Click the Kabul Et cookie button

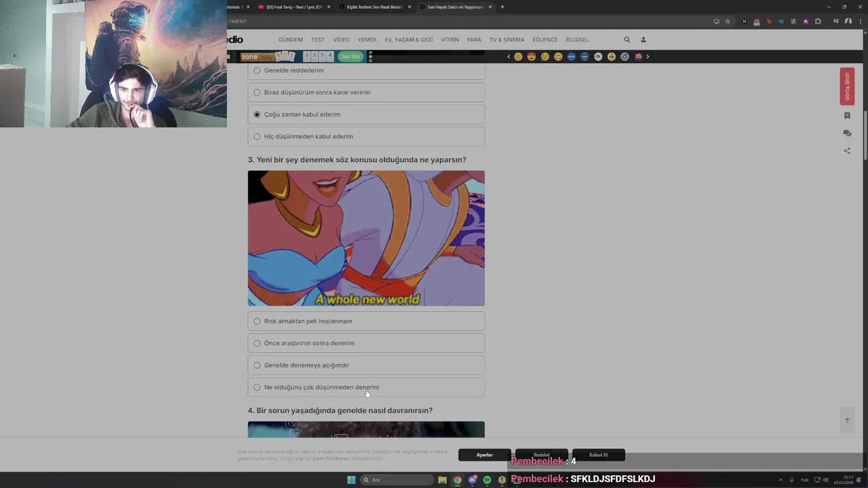pos(598,455)
